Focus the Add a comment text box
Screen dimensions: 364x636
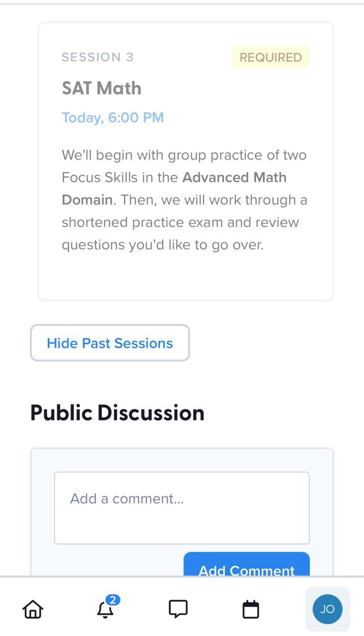182,508
